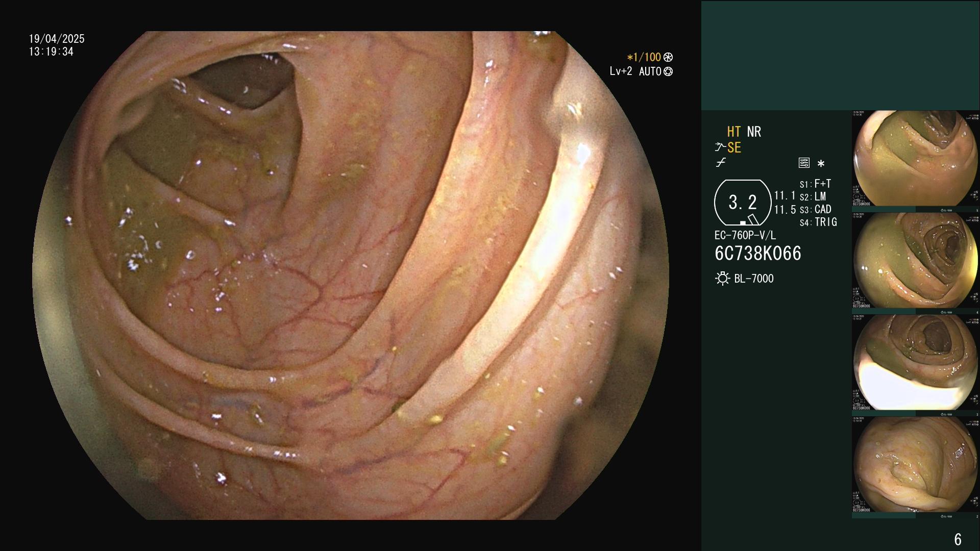Screen dimensions: 980x551
Task: Click switch assignment S2: LM
Action: 813,196
